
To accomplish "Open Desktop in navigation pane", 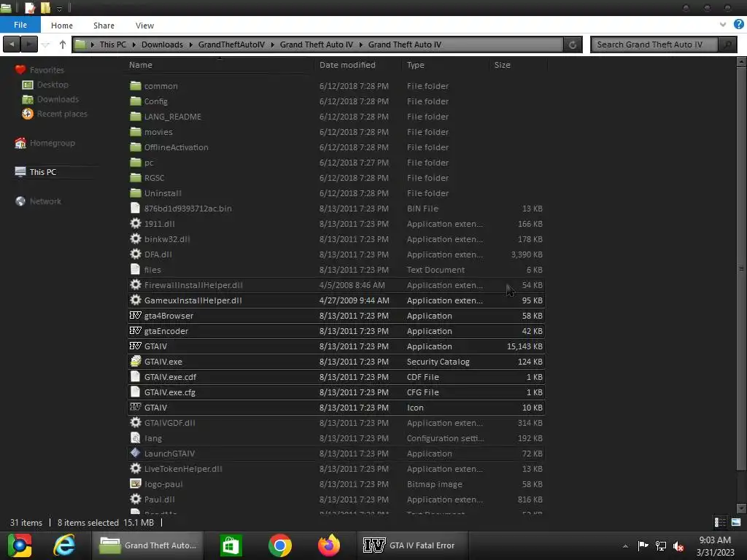I will pyautogui.click(x=53, y=85).
